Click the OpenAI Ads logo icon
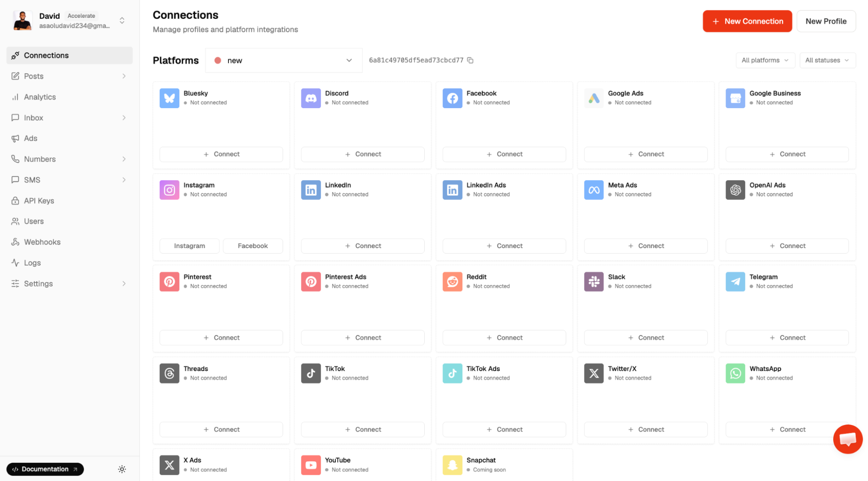Viewport: 868px width, 481px height. 736,190
